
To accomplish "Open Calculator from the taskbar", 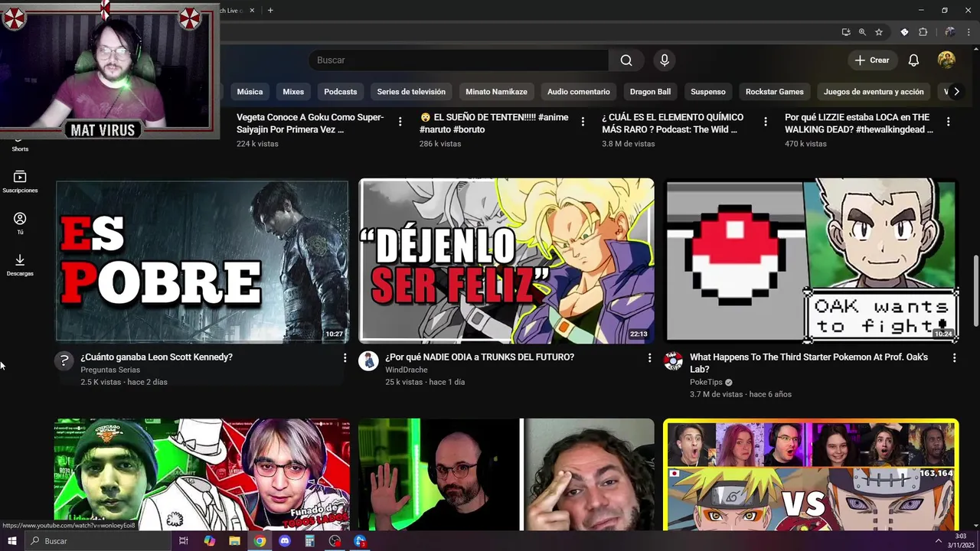I will 309,541.
